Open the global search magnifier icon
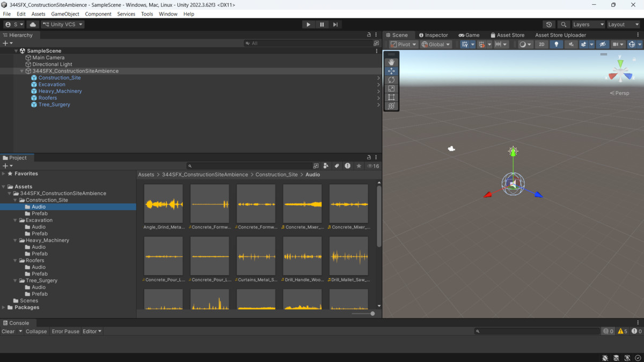This screenshot has width=644, height=362. point(563,25)
